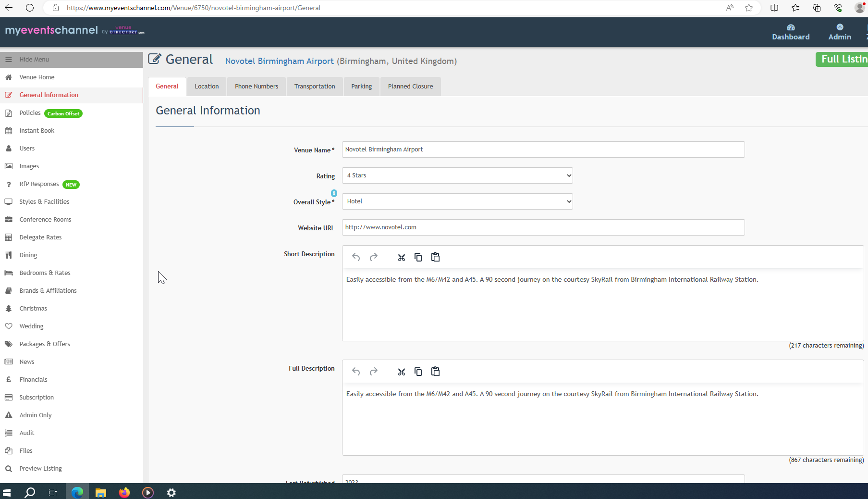Click the browser address bar URL
This screenshot has height=499, width=868.
[x=194, y=8]
